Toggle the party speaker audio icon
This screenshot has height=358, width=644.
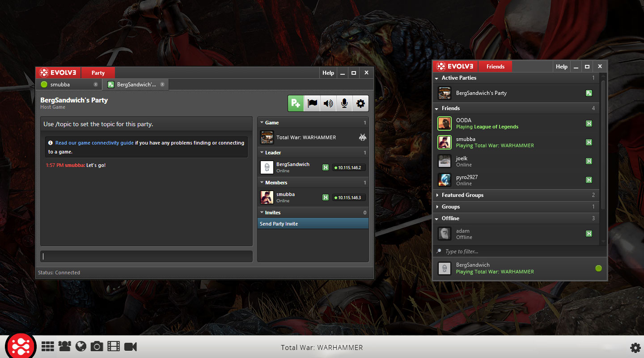[x=328, y=103]
